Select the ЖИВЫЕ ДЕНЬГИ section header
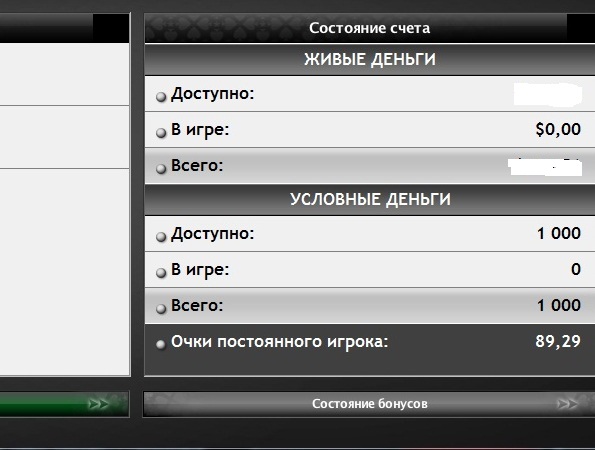Image resolution: width=595 pixels, height=450 pixels. pyautogui.click(x=370, y=60)
